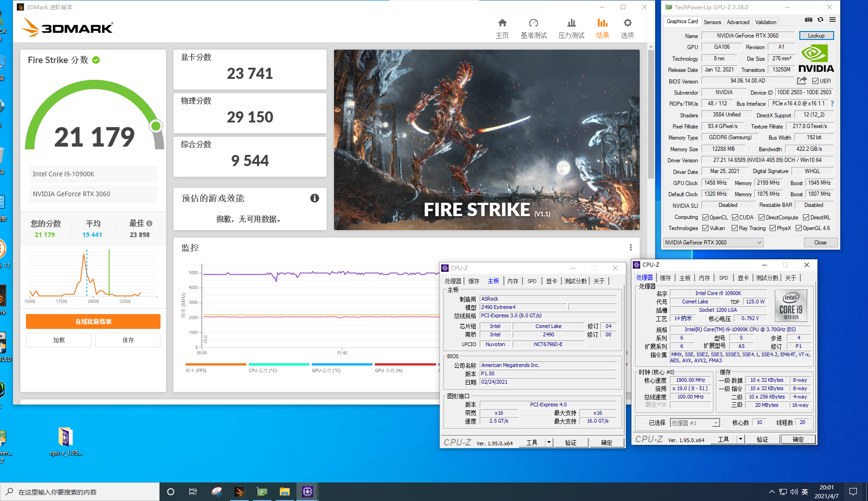Click the bus interface question mark in GPU-Z
The image size is (868, 501).
[x=832, y=103]
